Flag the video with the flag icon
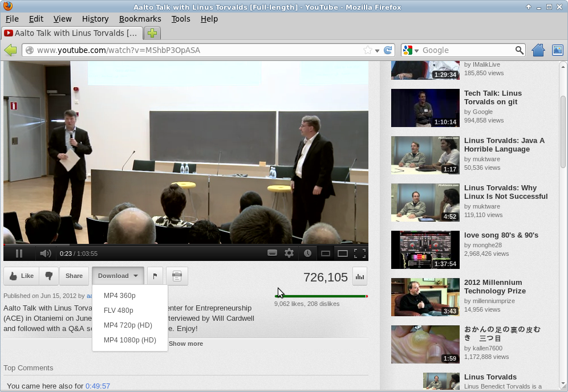This screenshot has width=568, height=392. [155, 276]
